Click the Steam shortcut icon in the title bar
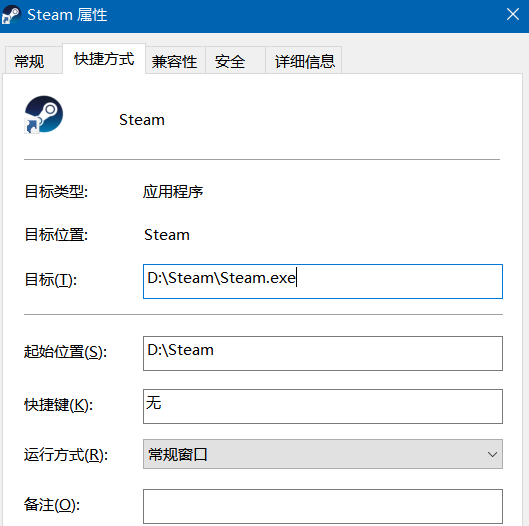The width and height of the screenshot is (529, 526). [11, 15]
